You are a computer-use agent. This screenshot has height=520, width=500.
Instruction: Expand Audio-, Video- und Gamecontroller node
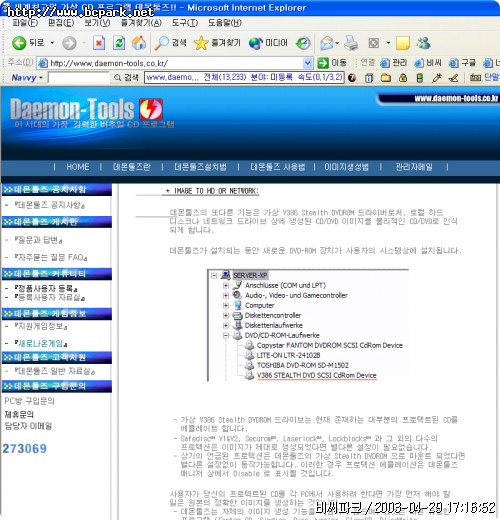(x=226, y=295)
